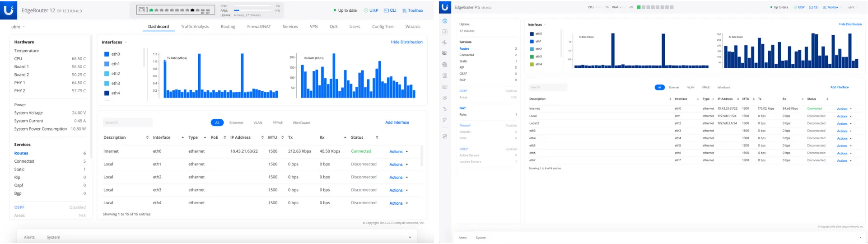Open the VPN tab

313,27
